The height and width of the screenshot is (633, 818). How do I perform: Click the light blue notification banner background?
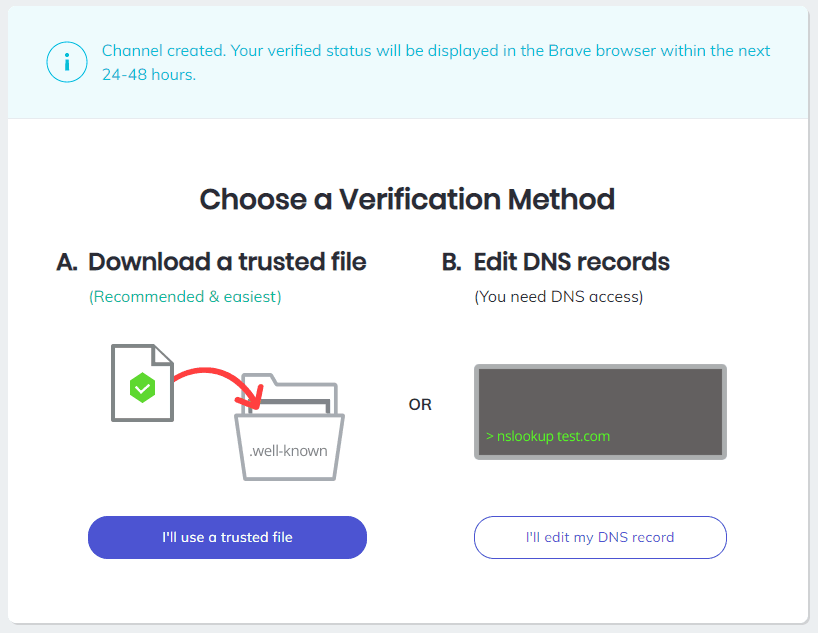[x=408, y=63]
